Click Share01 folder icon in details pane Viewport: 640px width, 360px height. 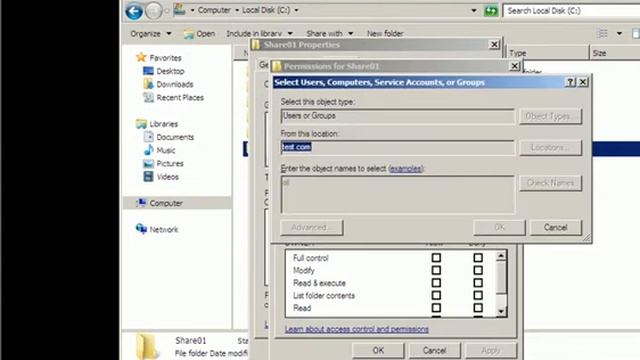(147, 346)
